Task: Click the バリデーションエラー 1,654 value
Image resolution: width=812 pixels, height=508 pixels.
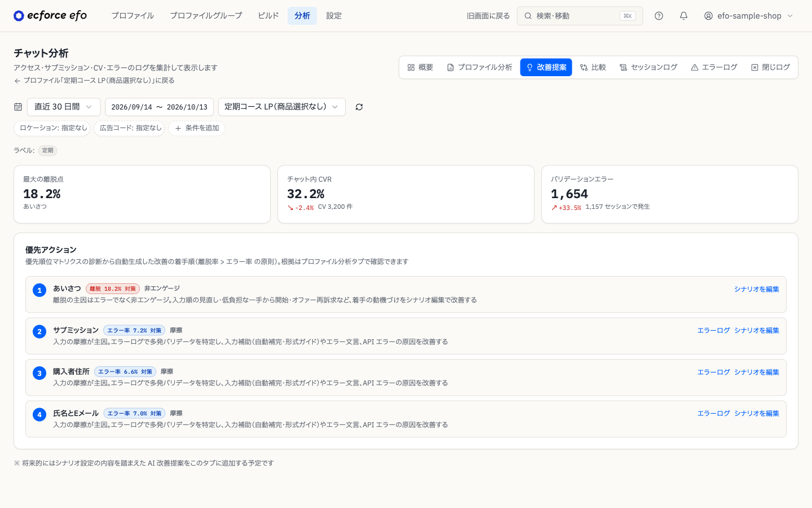Action: pos(570,194)
